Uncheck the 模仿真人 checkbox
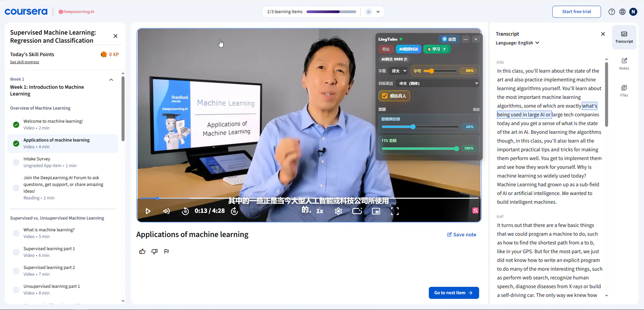 [385, 96]
